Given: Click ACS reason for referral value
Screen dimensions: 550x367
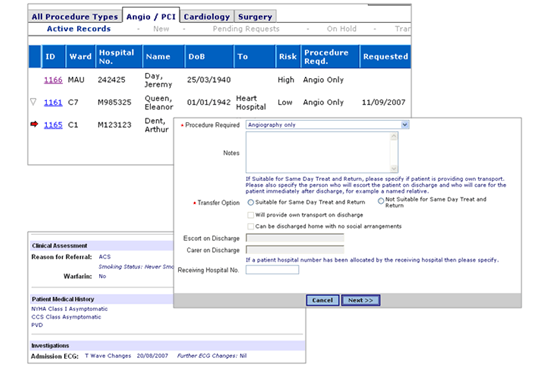Looking at the screenshot, I should tap(105, 257).
